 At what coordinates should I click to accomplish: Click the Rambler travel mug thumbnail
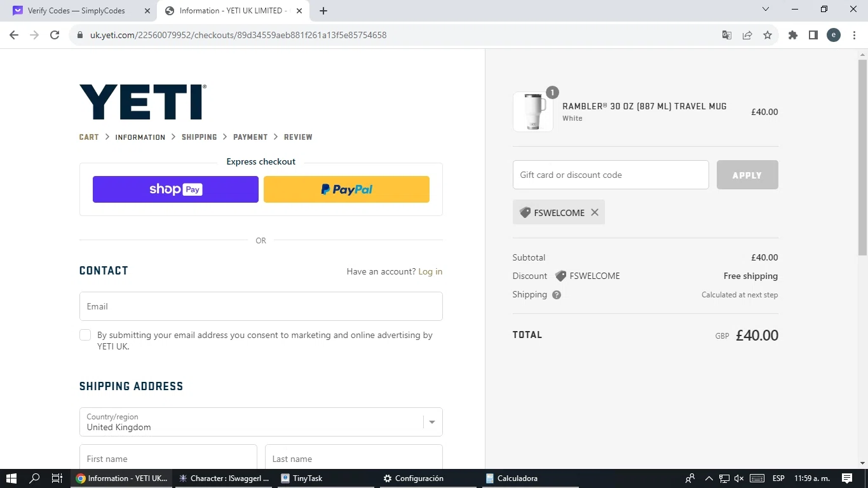pos(533,112)
